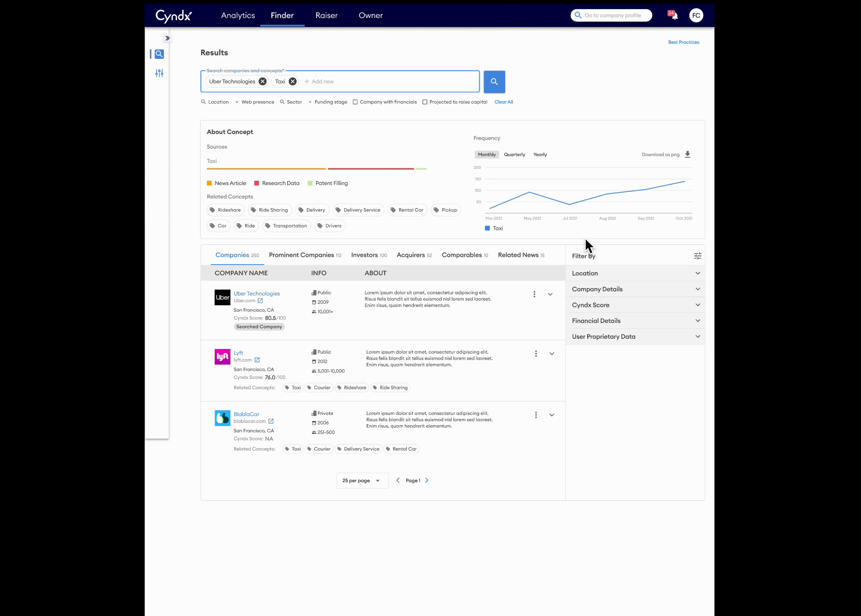Viewport: 861px width, 616px height.
Task: Select the sidebar search icon
Action: point(159,54)
